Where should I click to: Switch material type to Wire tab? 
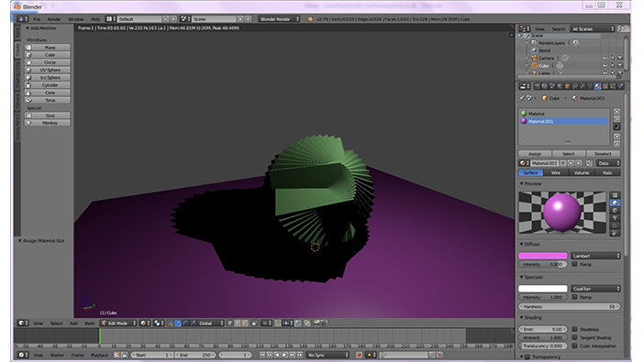tap(556, 173)
